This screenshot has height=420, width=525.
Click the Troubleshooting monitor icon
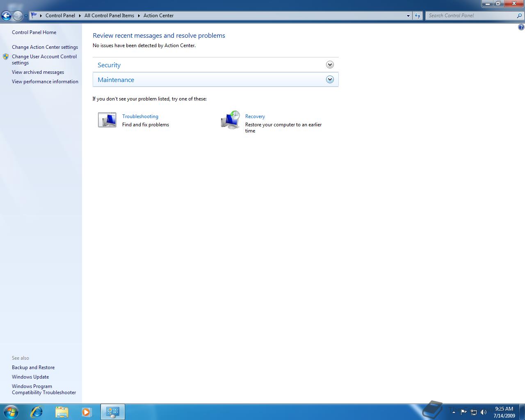pos(107,119)
